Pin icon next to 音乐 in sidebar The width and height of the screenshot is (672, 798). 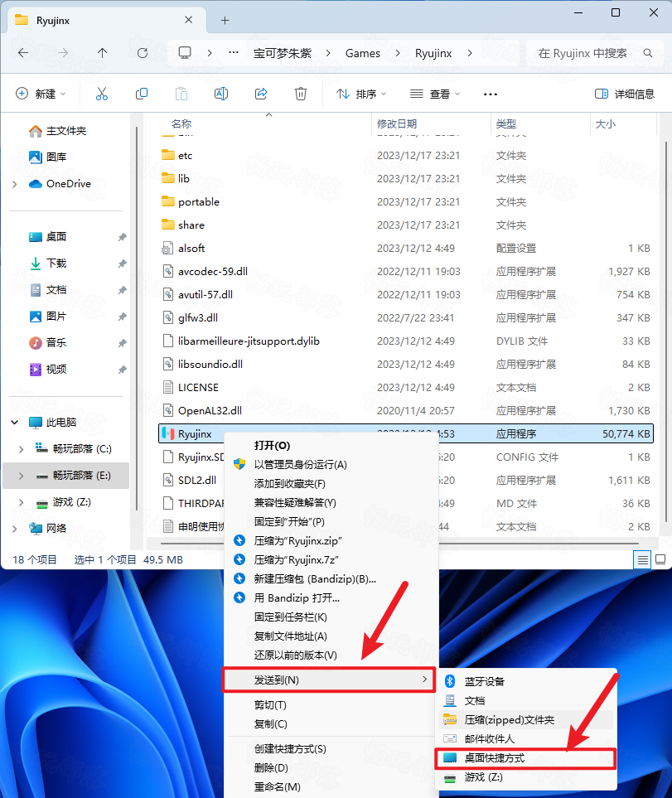[x=122, y=343]
